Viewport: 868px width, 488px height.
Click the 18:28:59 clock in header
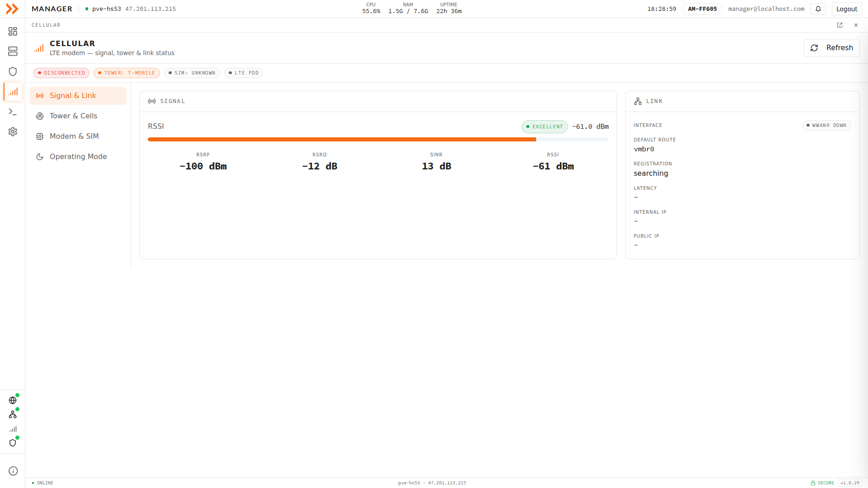661,9
